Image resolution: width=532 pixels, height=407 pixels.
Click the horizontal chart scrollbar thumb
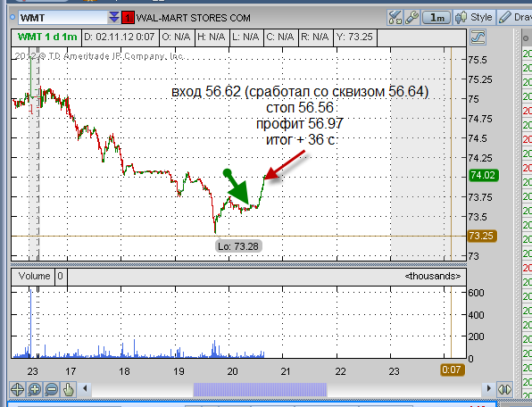(x=260, y=390)
